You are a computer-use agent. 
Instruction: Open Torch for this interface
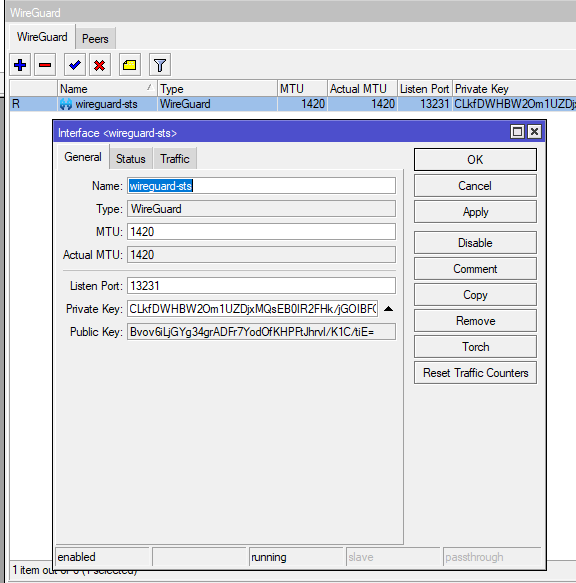(475, 347)
